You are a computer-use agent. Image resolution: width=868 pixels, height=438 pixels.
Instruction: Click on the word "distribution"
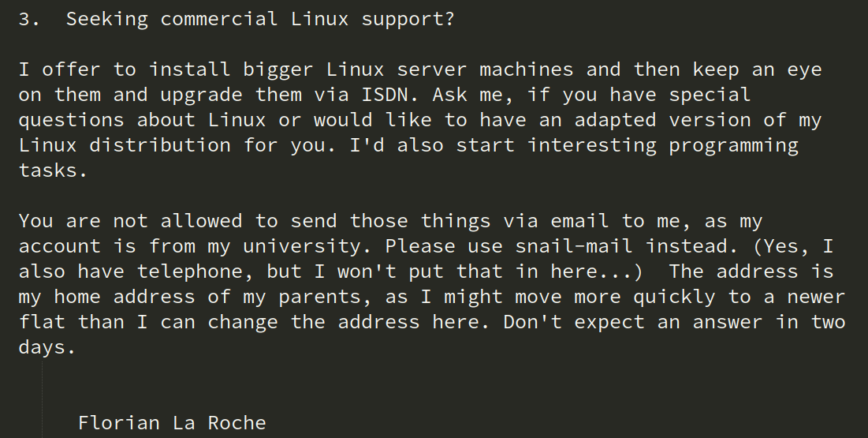click(160, 146)
